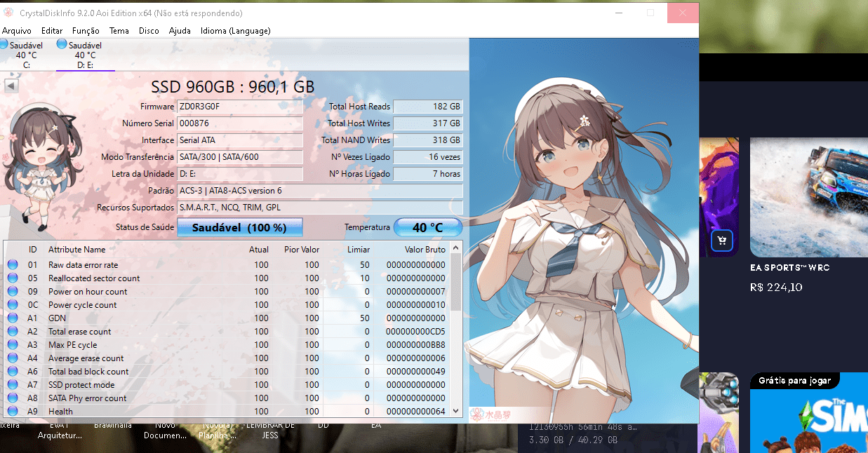
Task: Click the Limiar column header
Action: pos(359,250)
